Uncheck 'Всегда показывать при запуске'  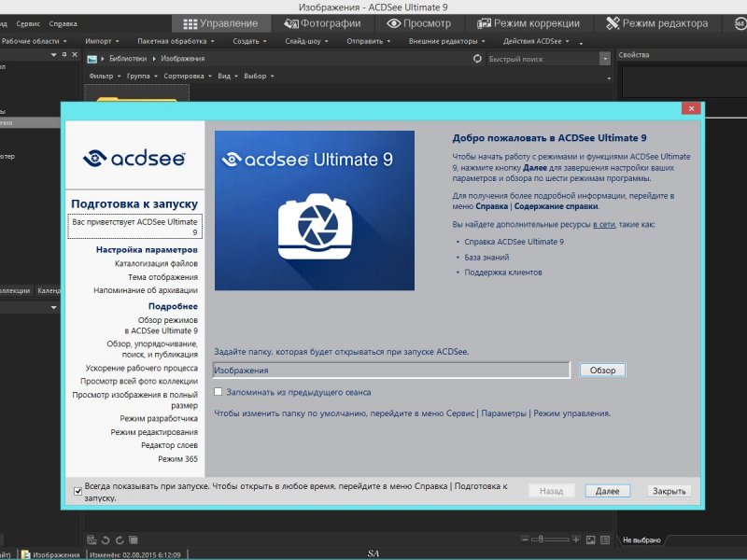pos(78,491)
